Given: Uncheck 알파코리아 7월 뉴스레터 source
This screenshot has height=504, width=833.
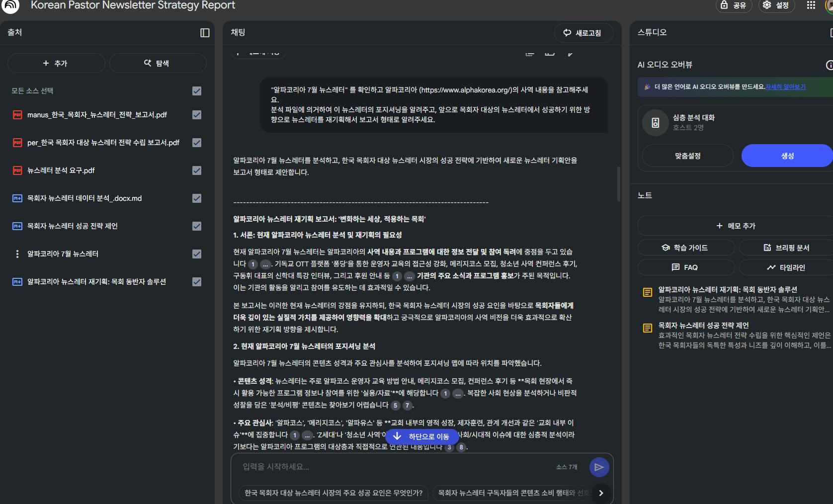Looking at the screenshot, I should [x=197, y=254].
